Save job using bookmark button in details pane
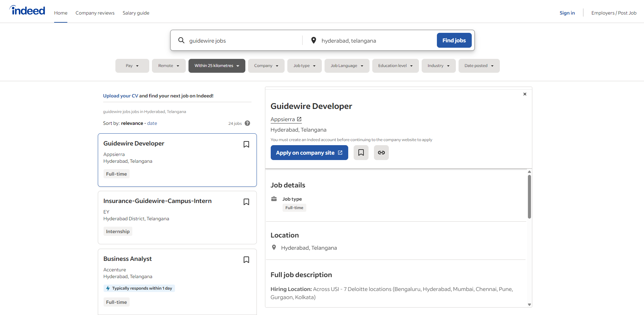The image size is (644, 315). (x=361, y=153)
